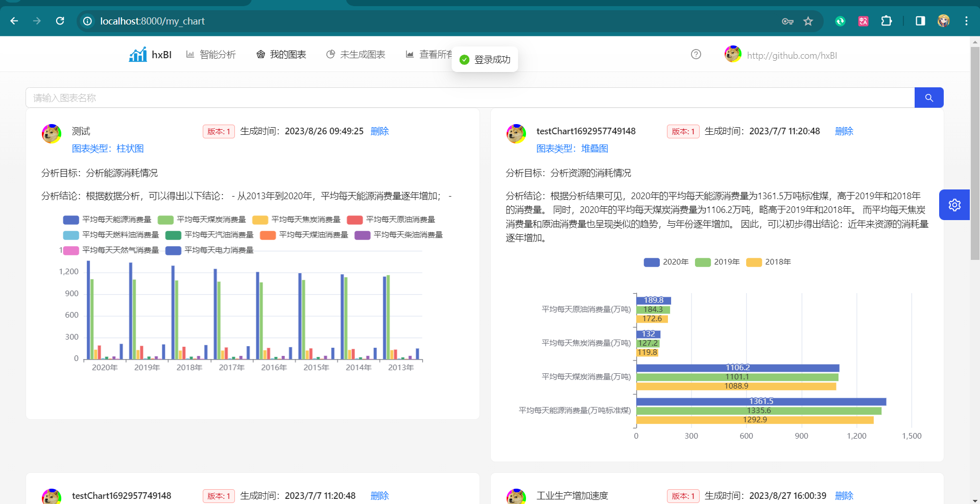Click the 平均每天原油消费量 red legend swatch
This screenshot has width=980, height=504.
(x=354, y=220)
